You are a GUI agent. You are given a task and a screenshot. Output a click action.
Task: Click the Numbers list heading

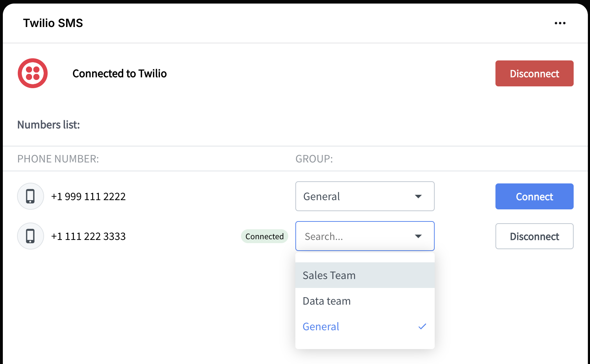[x=48, y=125]
